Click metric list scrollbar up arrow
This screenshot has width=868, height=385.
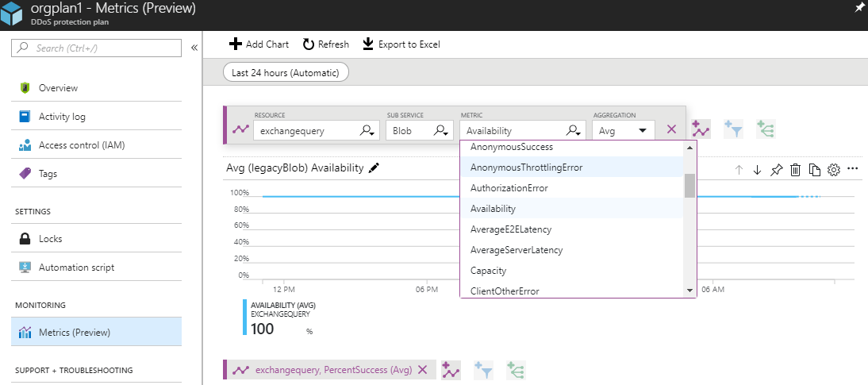click(x=689, y=148)
